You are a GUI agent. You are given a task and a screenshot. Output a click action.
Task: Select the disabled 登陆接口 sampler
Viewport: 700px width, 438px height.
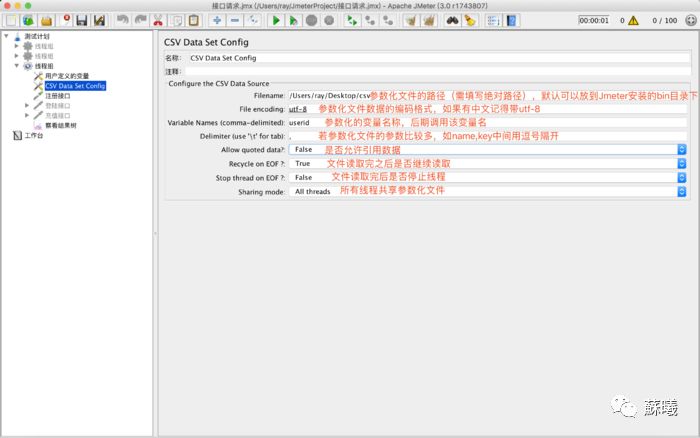57,106
